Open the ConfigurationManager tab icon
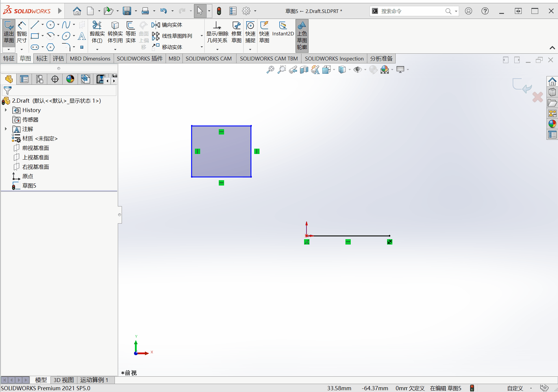This screenshot has width=558, height=392. click(x=40, y=79)
